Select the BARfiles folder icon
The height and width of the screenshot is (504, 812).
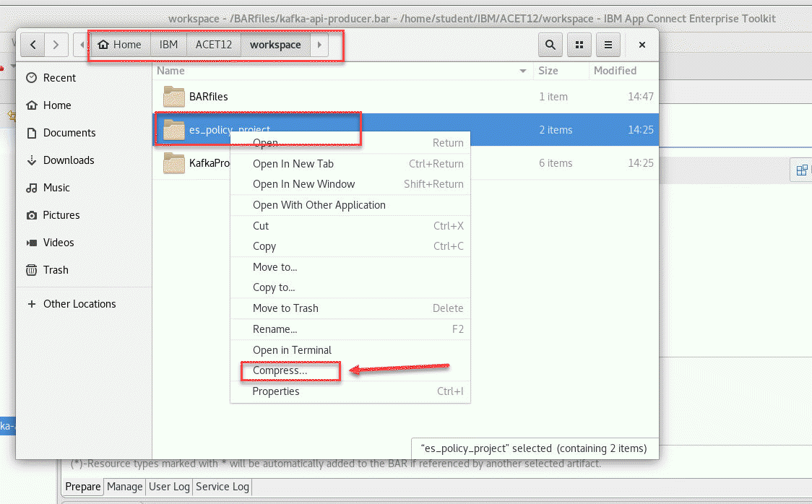click(x=175, y=97)
